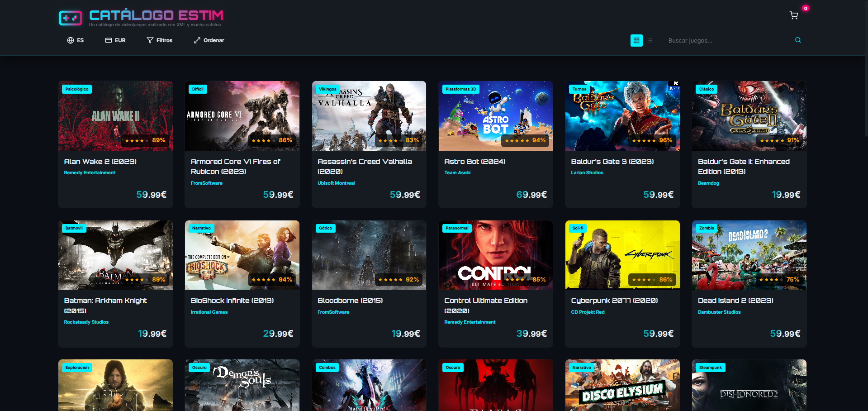The height and width of the screenshot is (411, 868).
Task: Click the Baldur's Gate 3 (2023) title
Action: point(612,162)
